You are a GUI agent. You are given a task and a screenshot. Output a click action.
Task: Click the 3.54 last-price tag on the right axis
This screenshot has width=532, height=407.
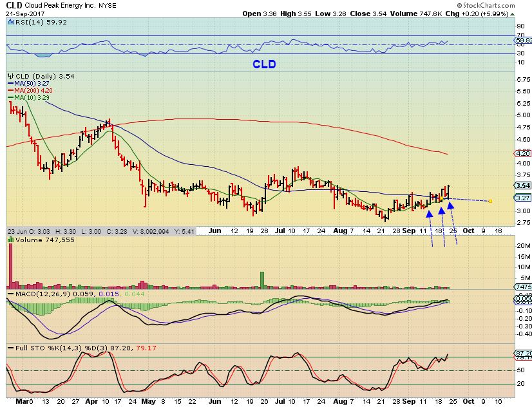(x=523, y=185)
